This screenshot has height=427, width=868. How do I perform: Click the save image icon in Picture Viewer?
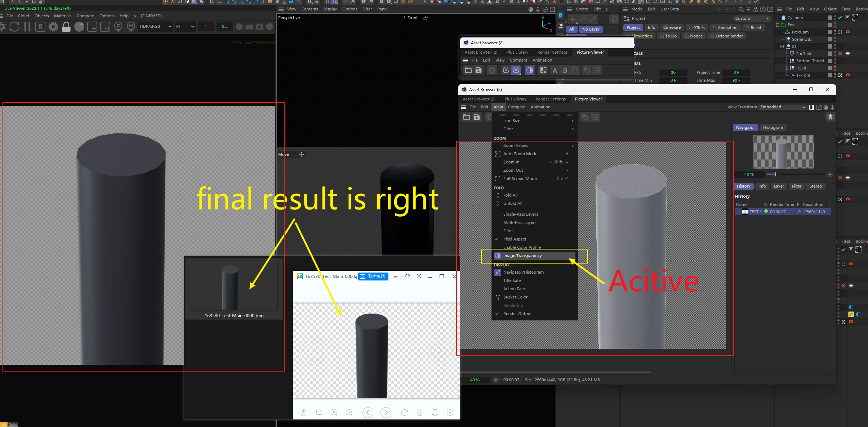point(477,117)
